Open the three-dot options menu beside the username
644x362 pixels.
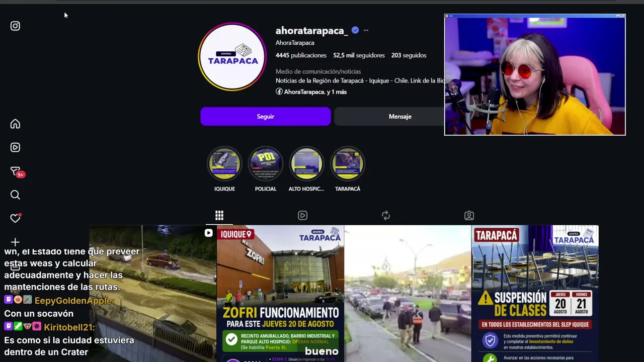[366, 30]
